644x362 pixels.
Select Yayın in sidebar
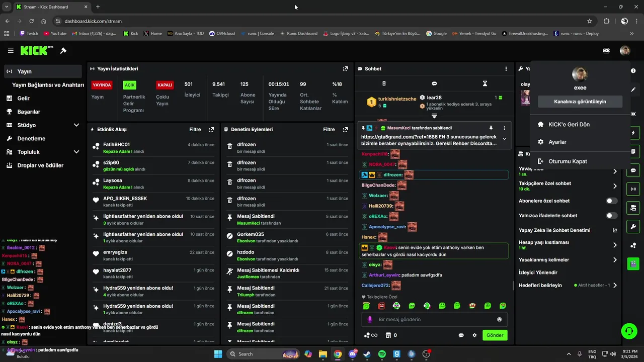click(x=43, y=71)
